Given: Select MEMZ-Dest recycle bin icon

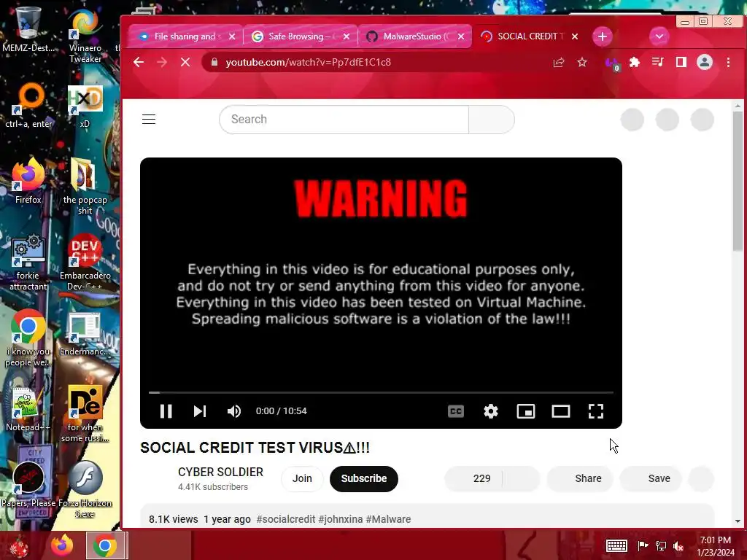Looking at the screenshot, I should pyautogui.click(x=28, y=28).
